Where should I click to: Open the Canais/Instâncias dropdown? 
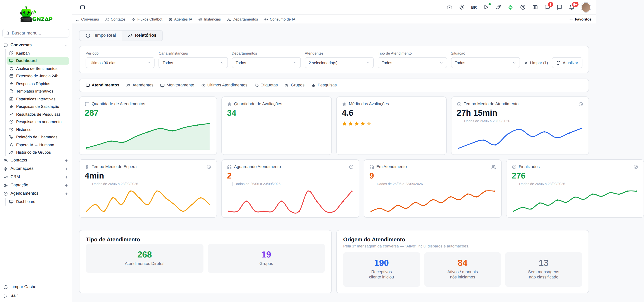click(x=193, y=63)
